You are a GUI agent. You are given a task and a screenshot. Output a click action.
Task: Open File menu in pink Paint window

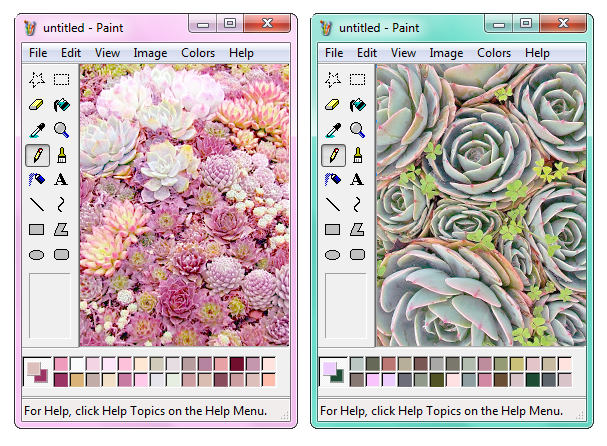coord(38,53)
